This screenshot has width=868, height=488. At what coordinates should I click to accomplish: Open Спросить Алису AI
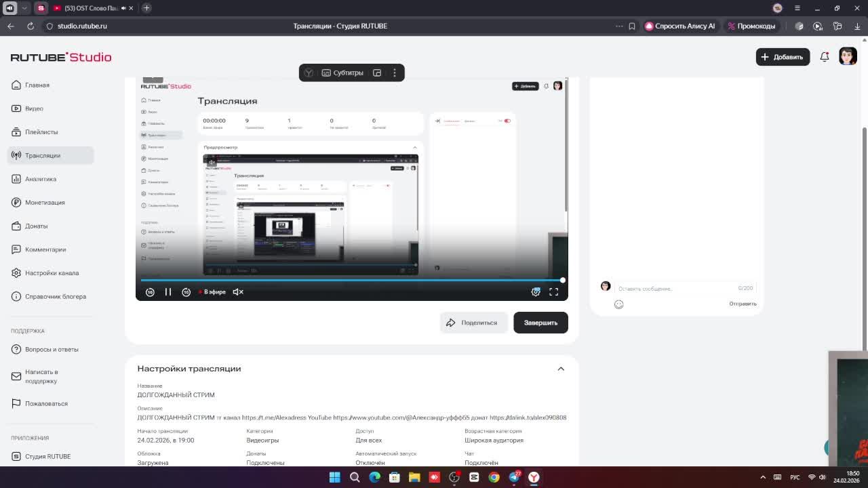click(x=679, y=26)
